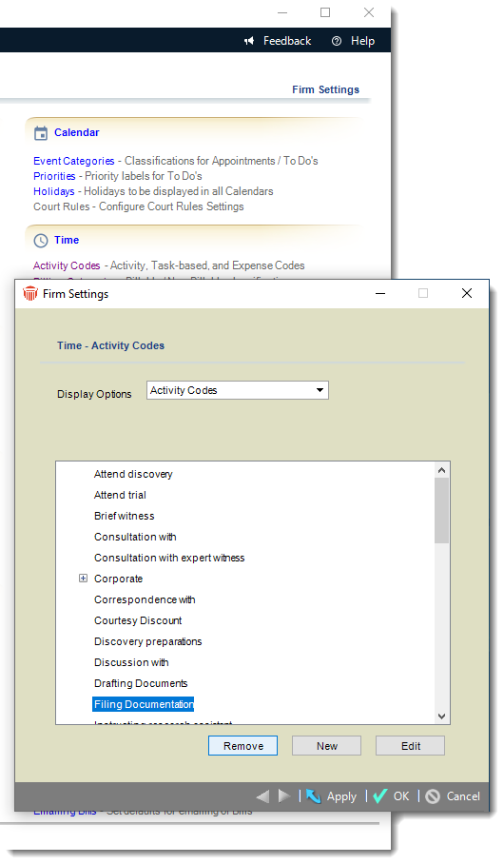Click the Calendar section icon
Screen dimensions: 504x864
coord(41,133)
